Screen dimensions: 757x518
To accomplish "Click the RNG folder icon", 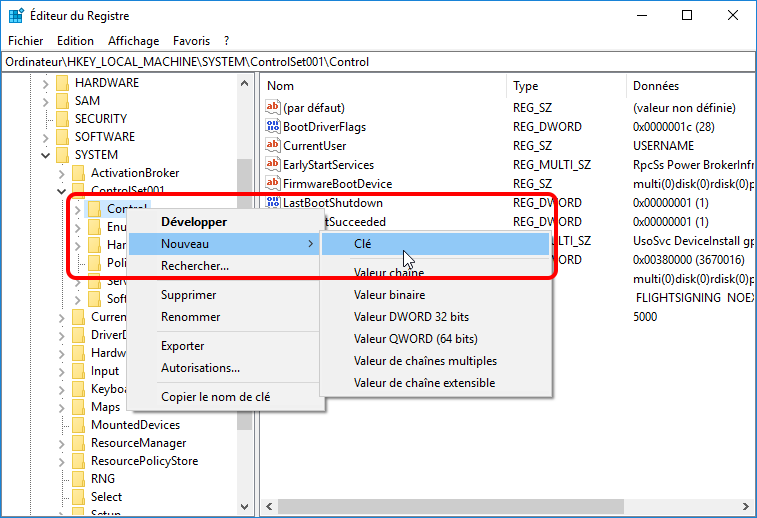I will [78, 479].
